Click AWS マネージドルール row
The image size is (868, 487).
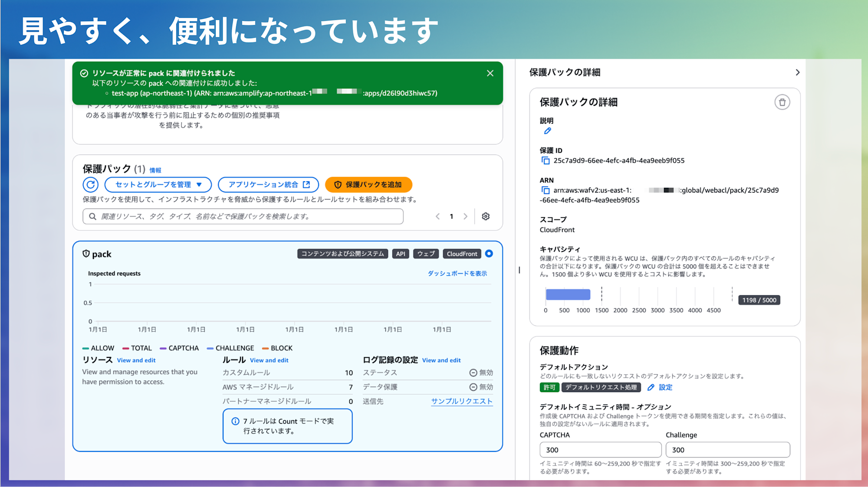pos(288,387)
